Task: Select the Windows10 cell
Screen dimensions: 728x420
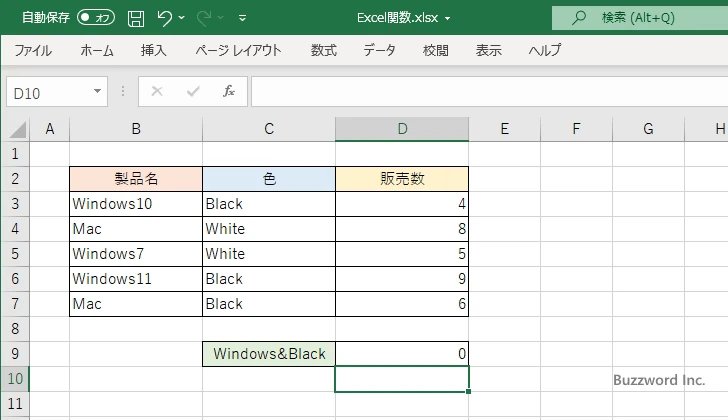Action: click(x=136, y=204)
